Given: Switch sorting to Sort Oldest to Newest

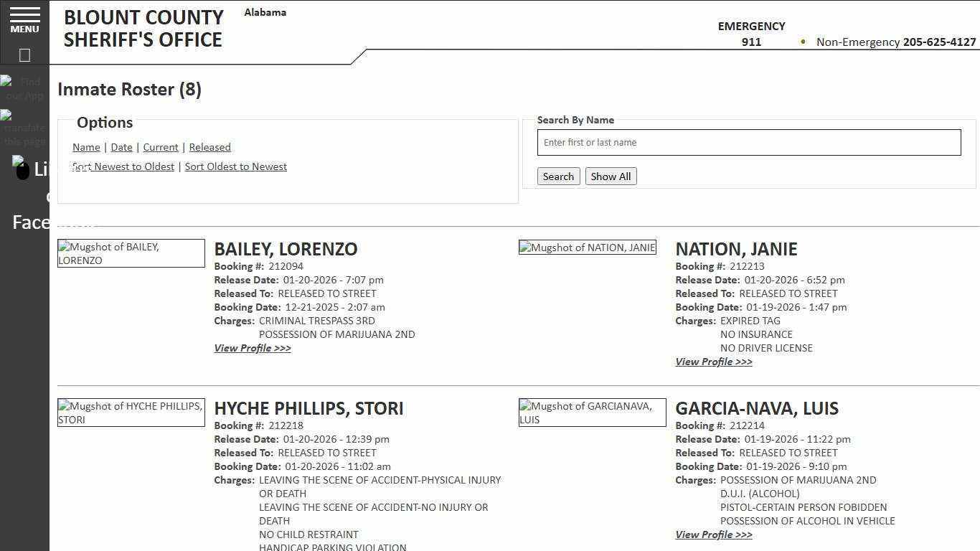Looking at the screenshot, I should (x=235, y=166).
